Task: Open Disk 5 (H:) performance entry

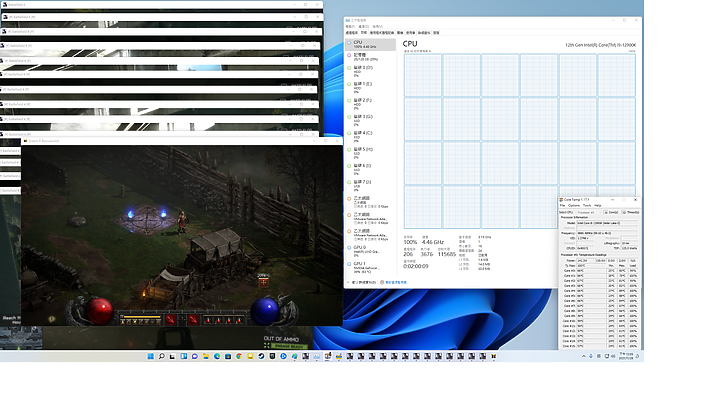Action: 370,153
